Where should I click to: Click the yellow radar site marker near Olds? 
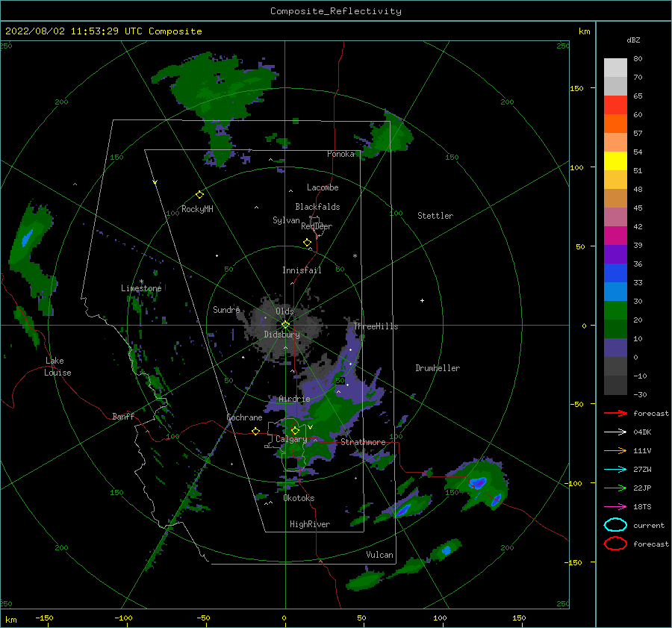pos(285,325)
